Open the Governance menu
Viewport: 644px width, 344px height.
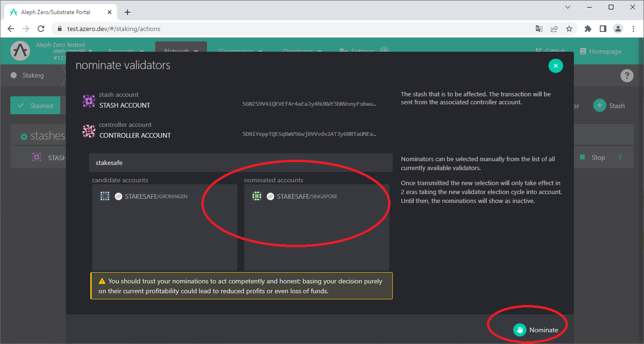point(240,51)
